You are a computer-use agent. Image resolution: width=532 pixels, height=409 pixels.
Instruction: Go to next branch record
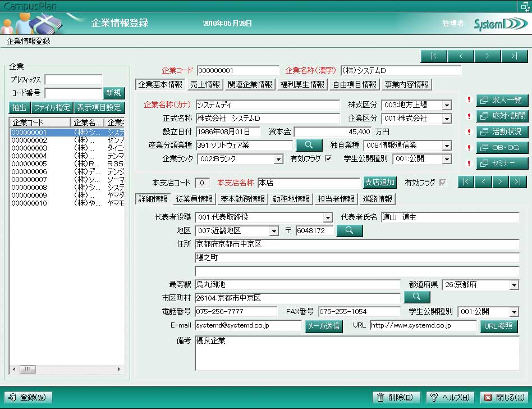501,182
